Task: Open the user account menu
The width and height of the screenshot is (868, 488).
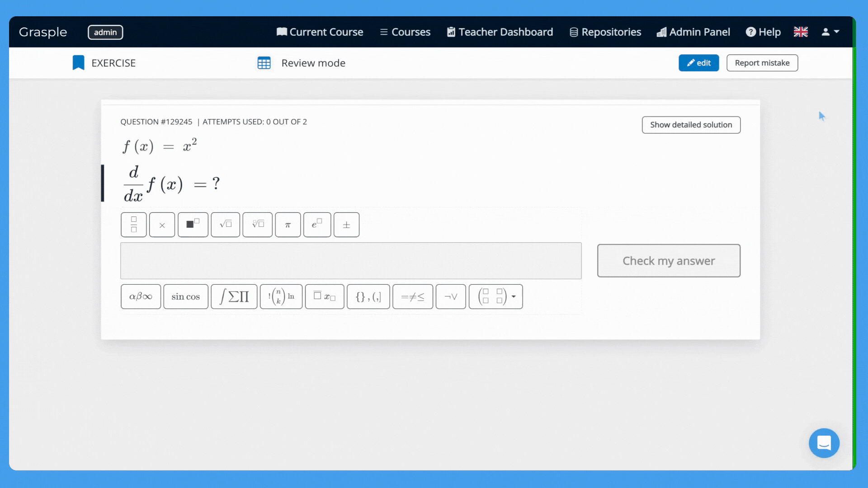Action: point(830,32)
